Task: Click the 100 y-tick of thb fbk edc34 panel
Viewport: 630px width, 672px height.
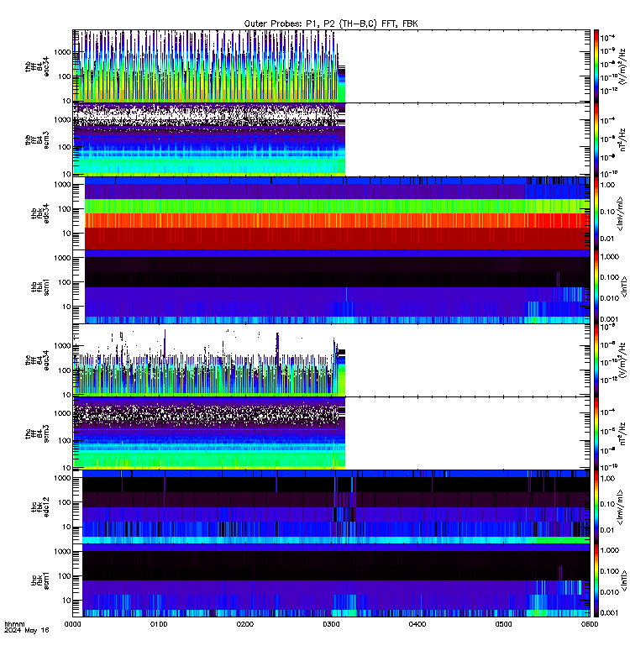Action: click(x=66, y=209)
